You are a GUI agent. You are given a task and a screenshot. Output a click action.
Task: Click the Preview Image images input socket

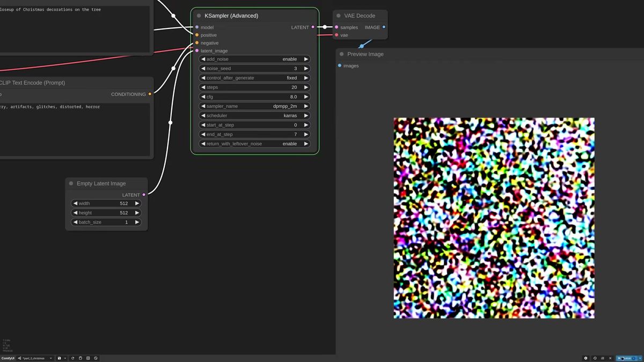pos(340,65)
